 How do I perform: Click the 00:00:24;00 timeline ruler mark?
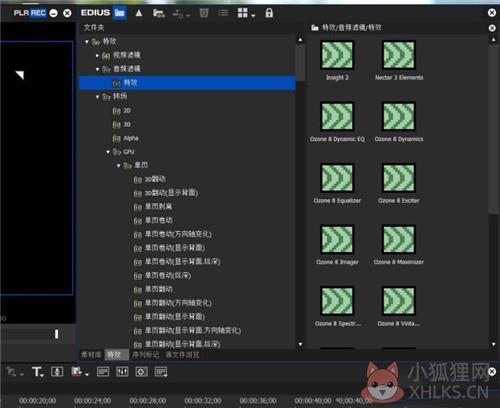(x=93, y=400)
